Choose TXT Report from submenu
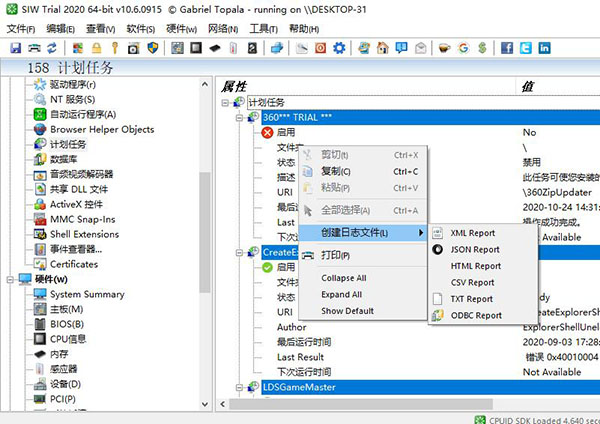The height and width of the screenshot is (424, 600). pos(483,298)
